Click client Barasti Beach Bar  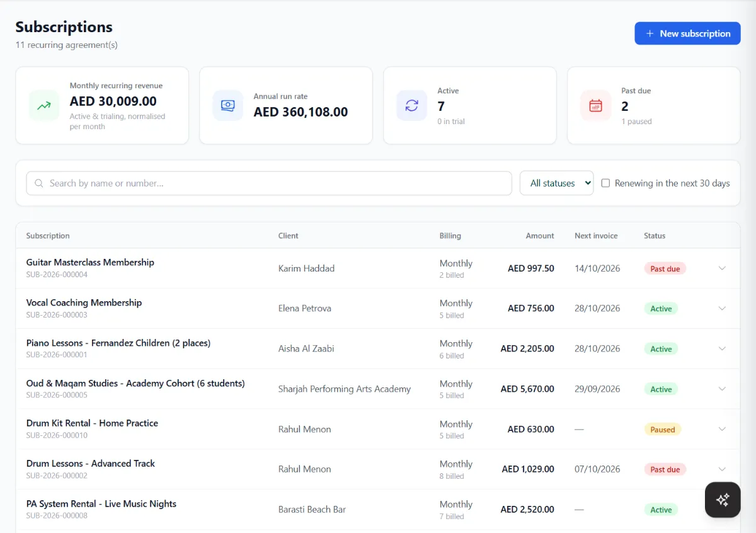point(312,509)
